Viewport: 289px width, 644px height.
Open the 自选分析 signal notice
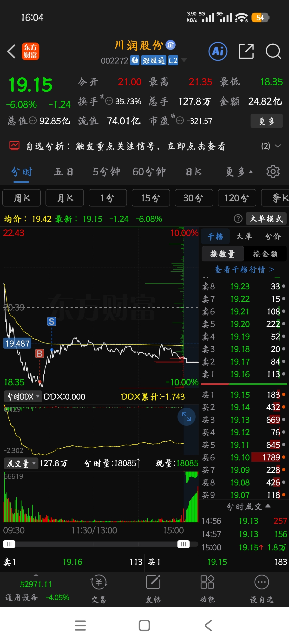tap(126, 146)
